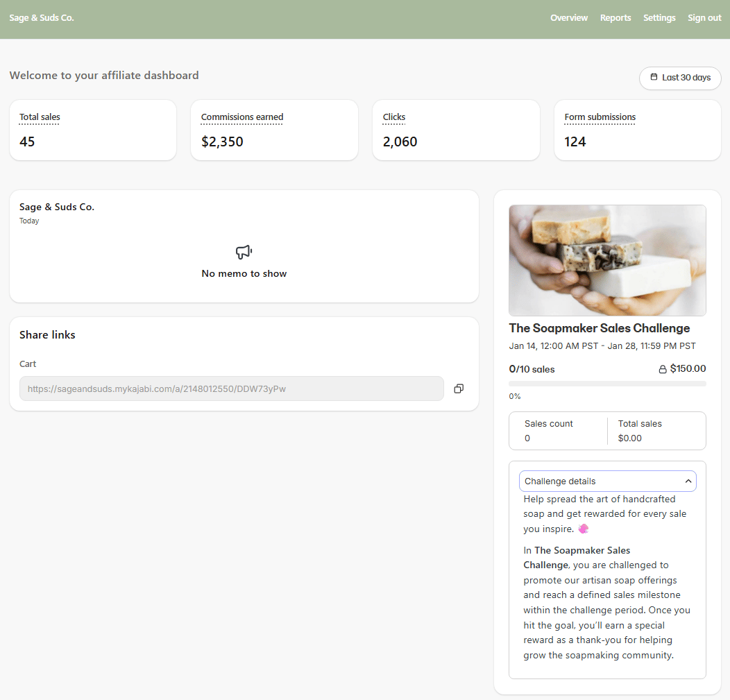Click the $150.00 reward amount

pyautogui.click(x=688, y=368)
